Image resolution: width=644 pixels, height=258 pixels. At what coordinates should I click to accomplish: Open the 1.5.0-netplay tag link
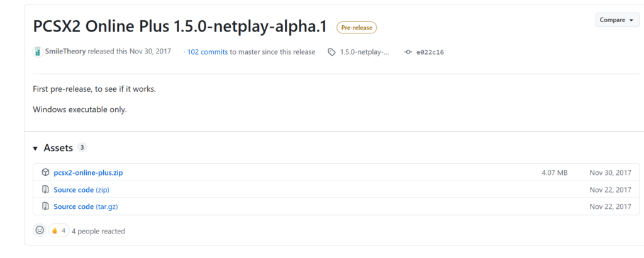click(364, 52)
